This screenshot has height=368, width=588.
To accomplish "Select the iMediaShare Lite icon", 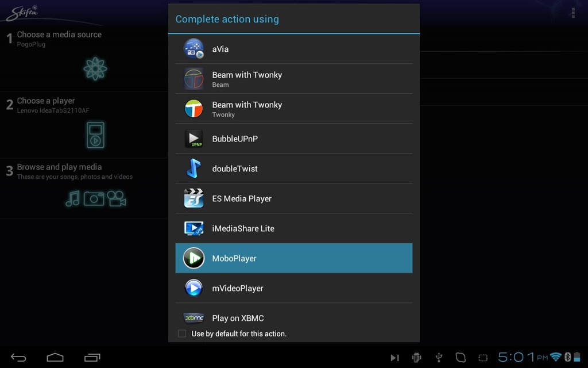I will 194,228.
